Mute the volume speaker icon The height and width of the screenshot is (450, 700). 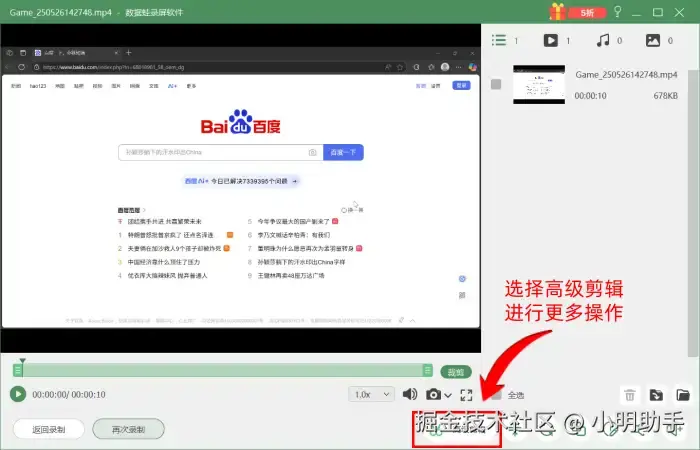pos(410,394)
